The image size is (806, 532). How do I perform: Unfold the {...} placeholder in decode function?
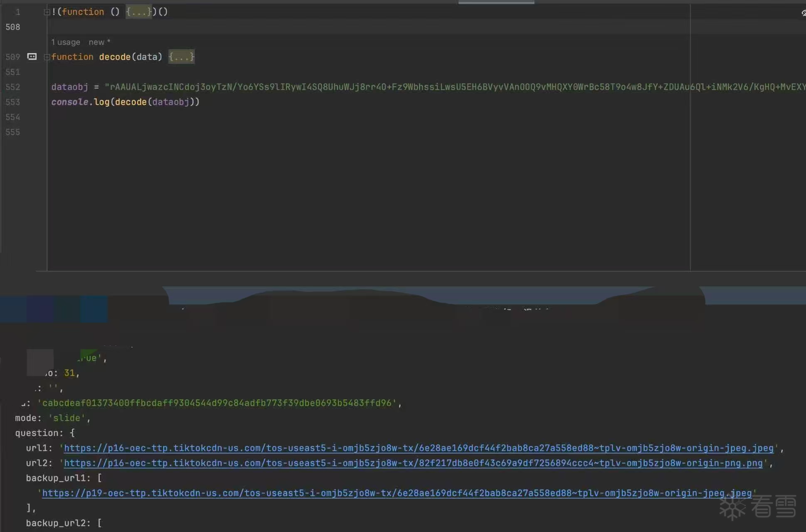tap(181, 57)
